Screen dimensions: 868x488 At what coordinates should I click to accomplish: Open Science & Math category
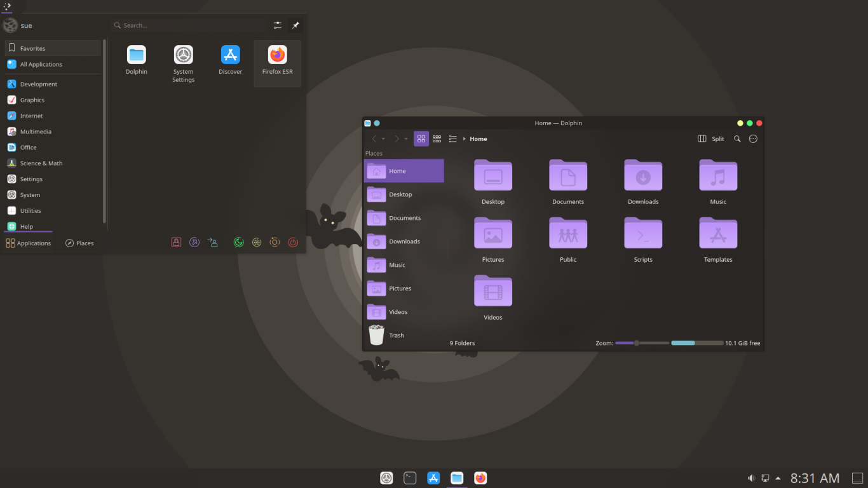point(53,163)
